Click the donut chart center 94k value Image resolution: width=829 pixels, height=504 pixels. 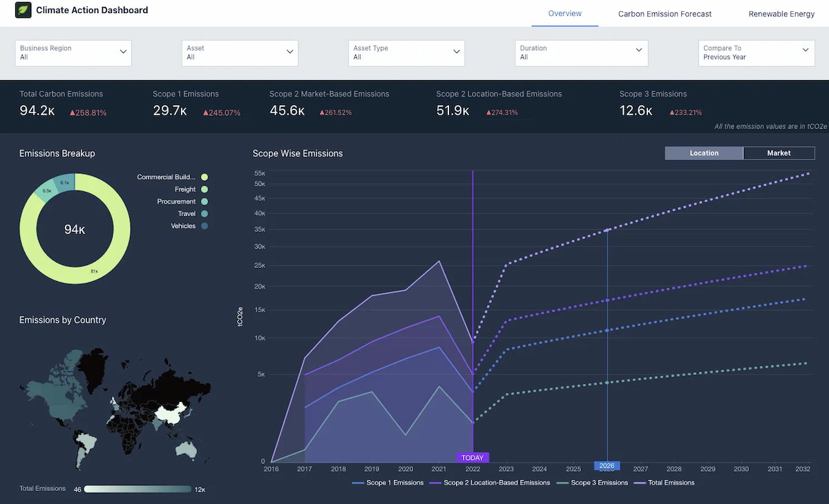tap(75, 229)
